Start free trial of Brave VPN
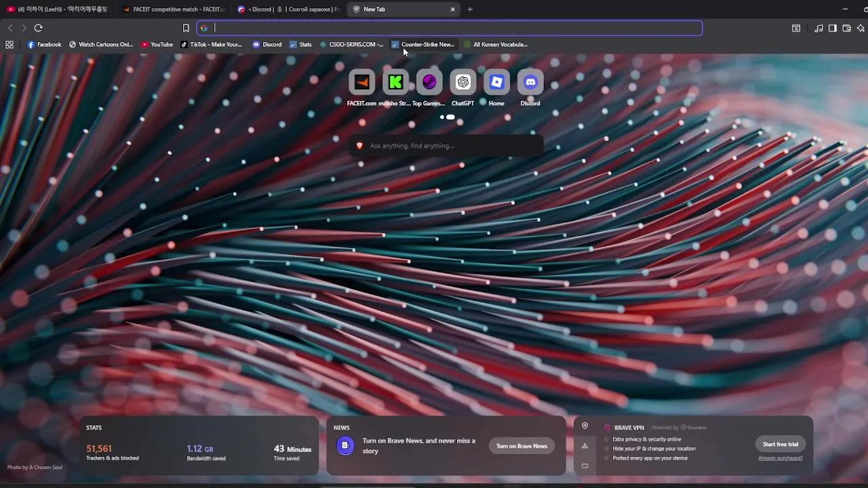The height and width of the screenshot is (488, 868). coord(780,445)
